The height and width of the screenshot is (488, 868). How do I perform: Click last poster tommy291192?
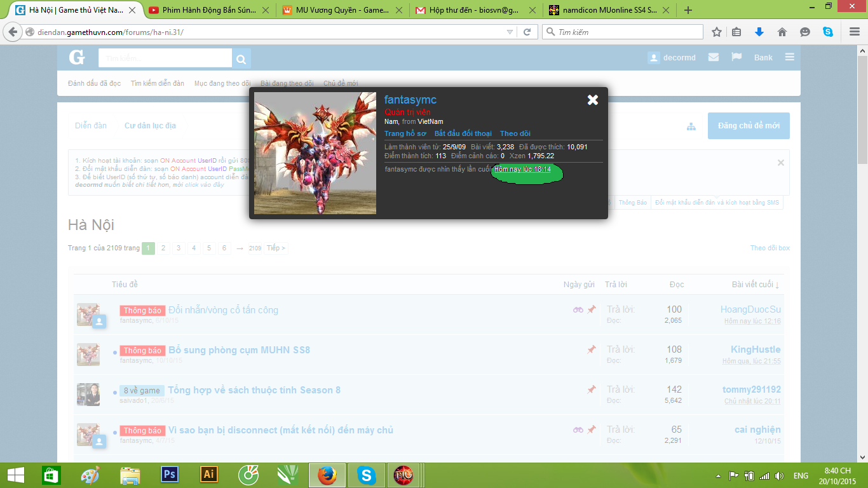click(752, 390)
